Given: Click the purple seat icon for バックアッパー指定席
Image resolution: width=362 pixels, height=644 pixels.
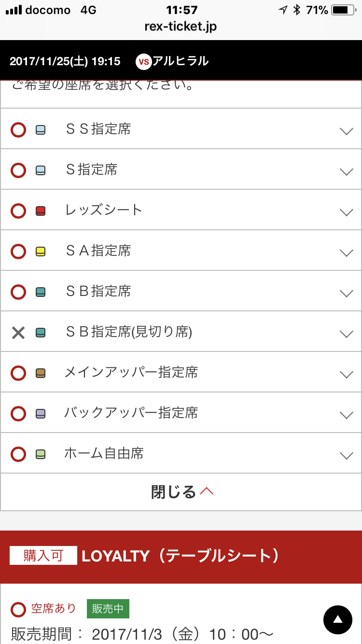Looking at the screenshot, I should (41, 414).
